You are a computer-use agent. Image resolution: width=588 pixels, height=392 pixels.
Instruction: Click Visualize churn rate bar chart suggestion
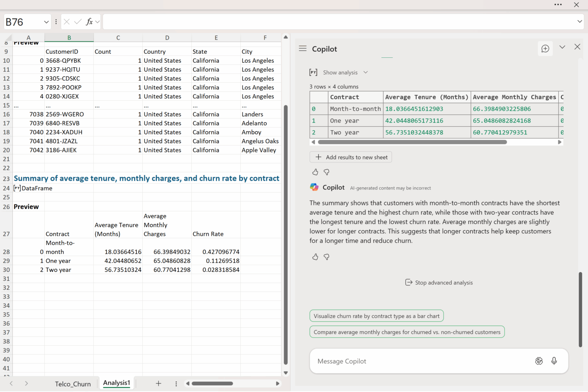[x=376, y=316]
